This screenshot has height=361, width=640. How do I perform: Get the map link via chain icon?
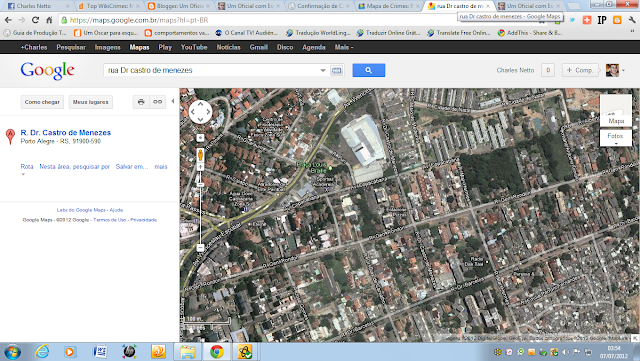click(158, 102)
